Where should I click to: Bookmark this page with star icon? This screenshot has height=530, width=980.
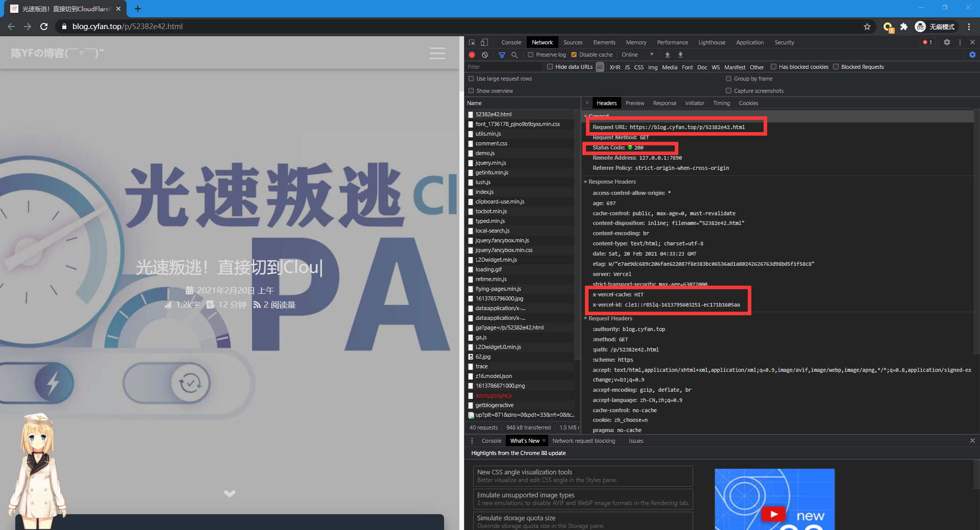tap(867, 27)
